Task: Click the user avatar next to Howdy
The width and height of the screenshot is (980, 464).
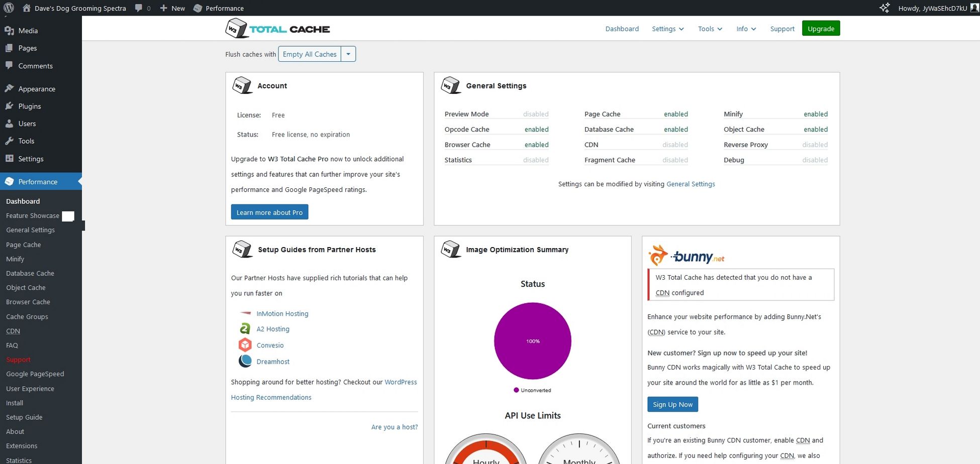Action: 974,8
